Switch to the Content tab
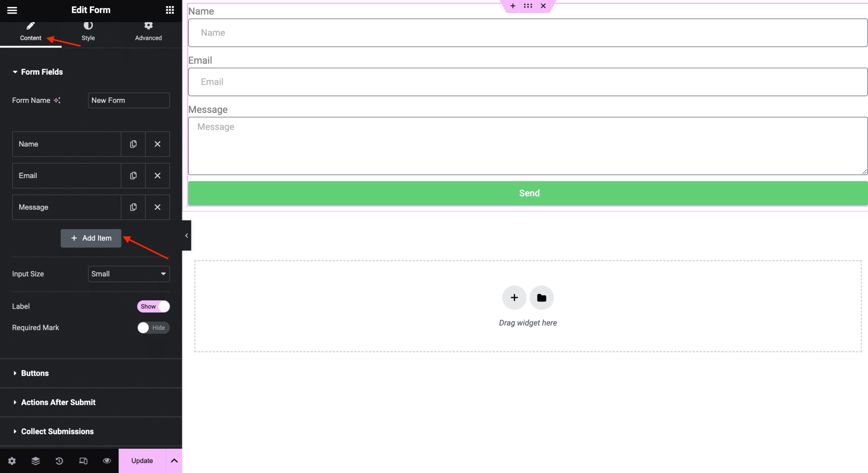Screen dimensions: 868x473 (31, 32)
